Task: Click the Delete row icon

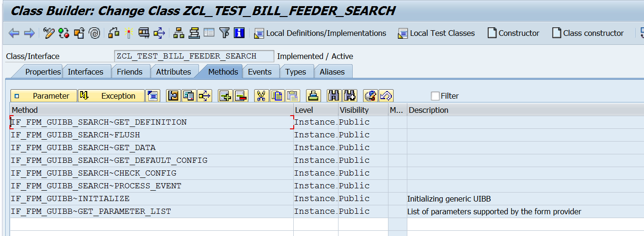Action: [x=240, y=96]
